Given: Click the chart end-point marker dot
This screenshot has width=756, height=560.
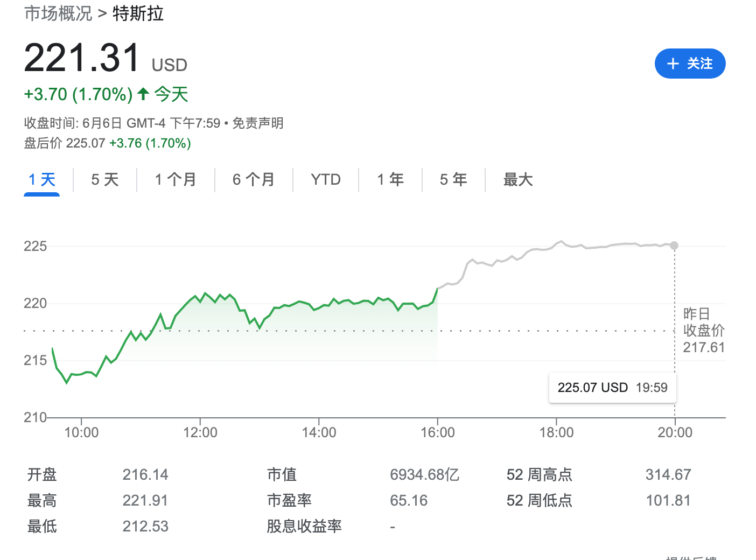Looking at the screenshot, I should click(x=674, y=246).
